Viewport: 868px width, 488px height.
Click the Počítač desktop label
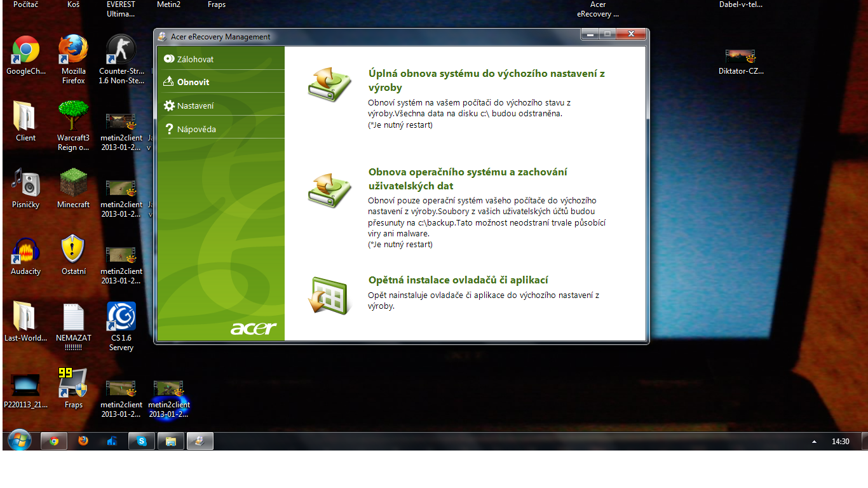[x=26, y=4]
